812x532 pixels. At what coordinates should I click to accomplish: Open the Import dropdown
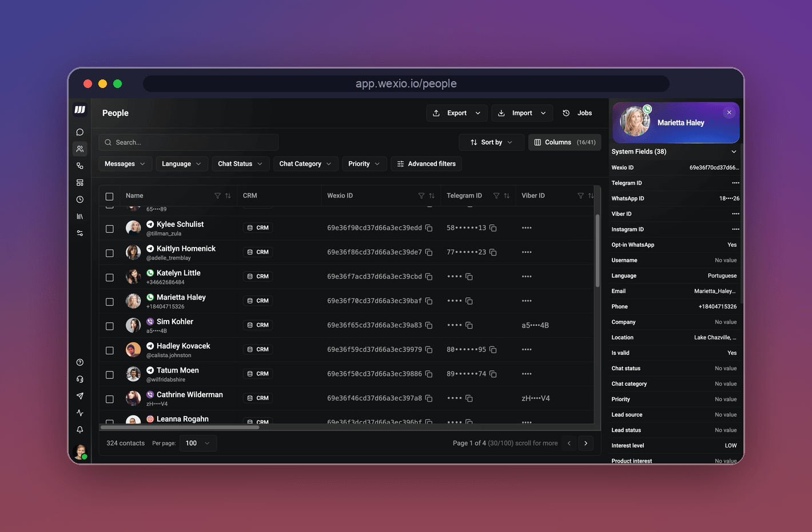click(522, 113)
